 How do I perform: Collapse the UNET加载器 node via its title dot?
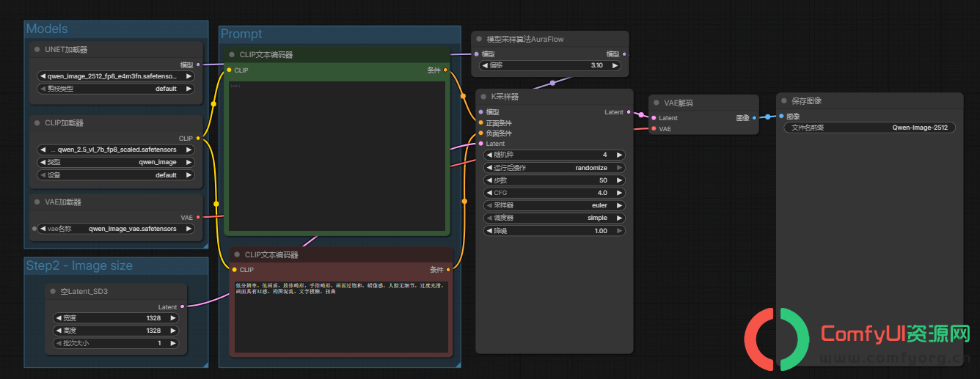click(x=37, y=50)
